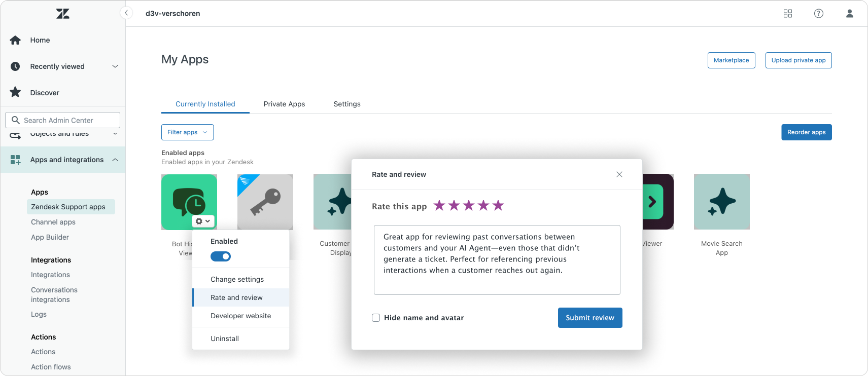868x376 pixels.
Task: Open the user profile icon
Action: tap(850, 14)
